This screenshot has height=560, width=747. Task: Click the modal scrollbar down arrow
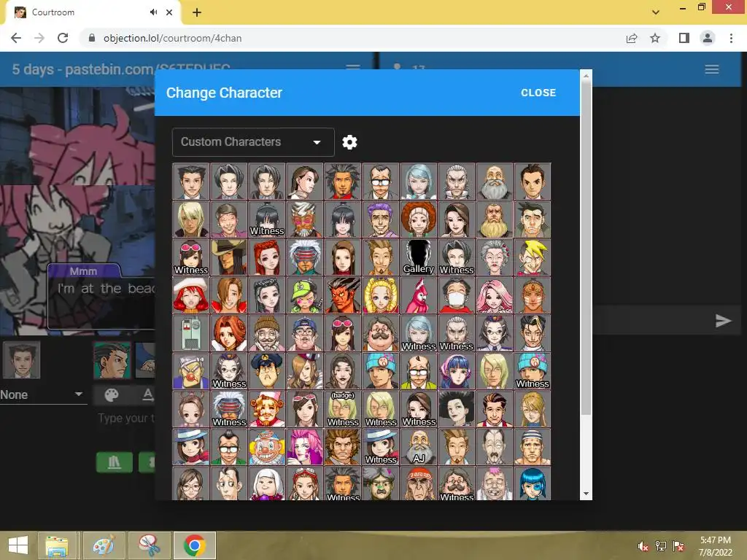point(586,494)
